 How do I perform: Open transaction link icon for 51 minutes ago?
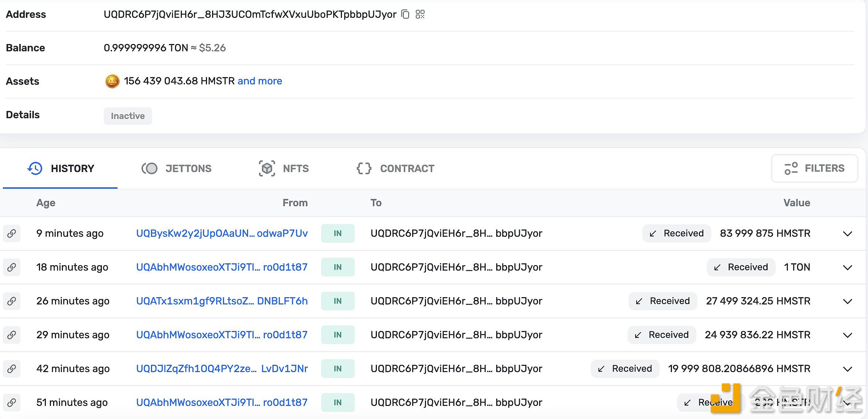tap(12, 402)
